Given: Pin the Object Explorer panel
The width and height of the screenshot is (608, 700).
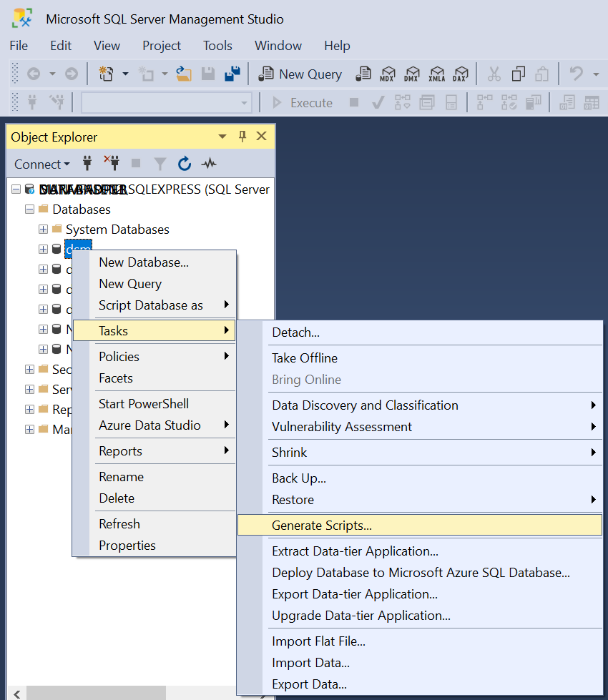Looking at the screenshot, I should [241, 136].
